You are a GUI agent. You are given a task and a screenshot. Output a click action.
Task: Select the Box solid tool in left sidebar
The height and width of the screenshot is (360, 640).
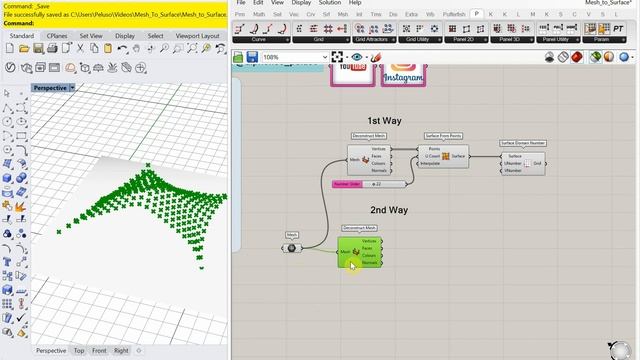click(7, 178)
